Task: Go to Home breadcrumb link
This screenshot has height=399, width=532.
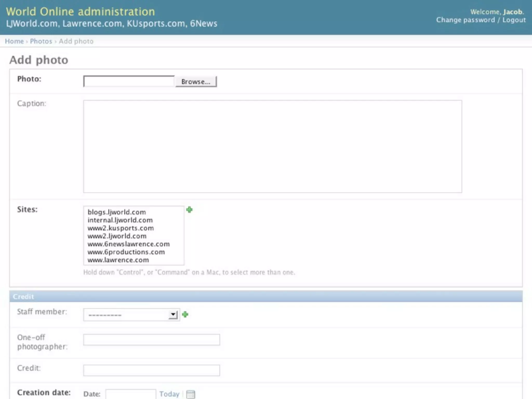Action: [x=14, y=41]
